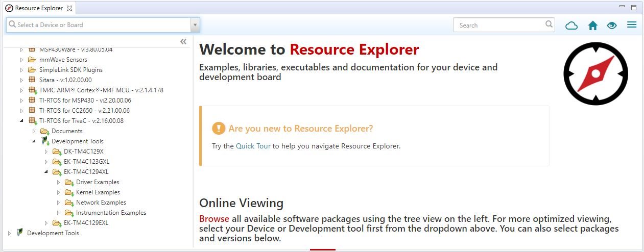Screen dimensions: 644x252
Task: Click the Instrumentation Examples folder icon
Action: coord(69,213)
